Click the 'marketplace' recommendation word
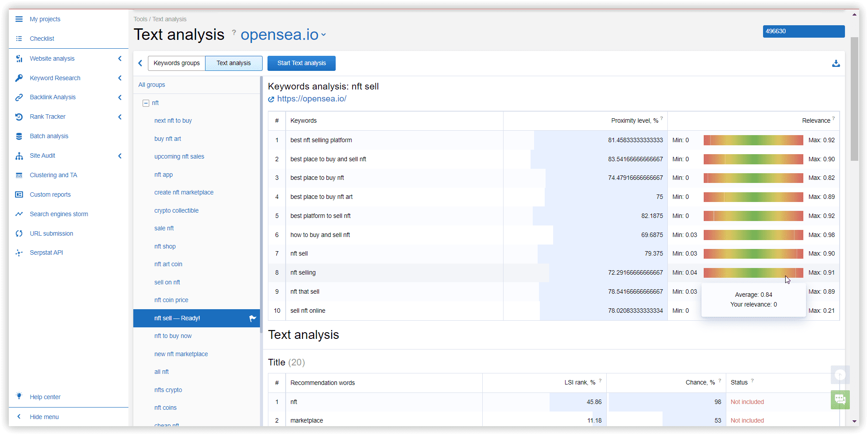Viewport: 868px width, 435px height. tap(306, 420)
